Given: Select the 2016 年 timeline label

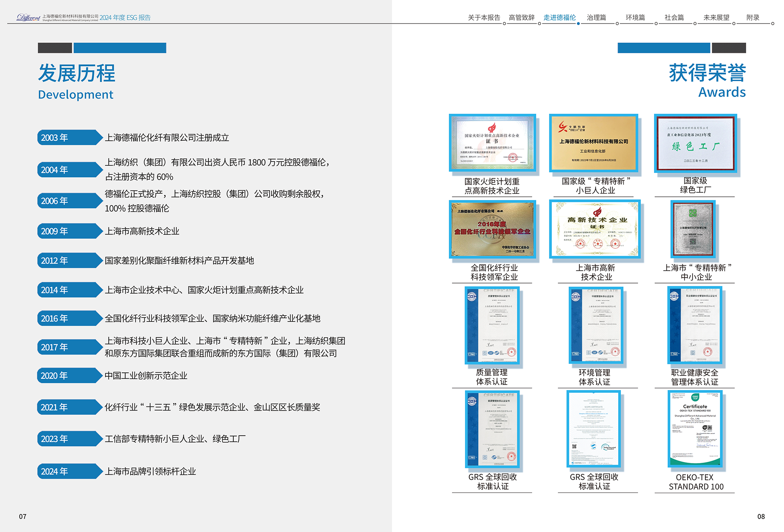Looking at the screenshot, I should pyautogui.click(x=70, y=318).
